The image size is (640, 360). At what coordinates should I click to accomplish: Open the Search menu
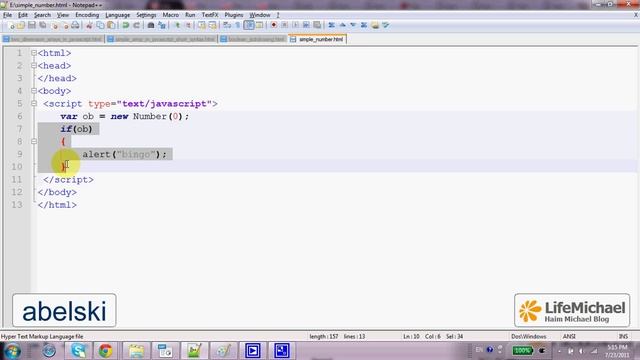(42, 15)
